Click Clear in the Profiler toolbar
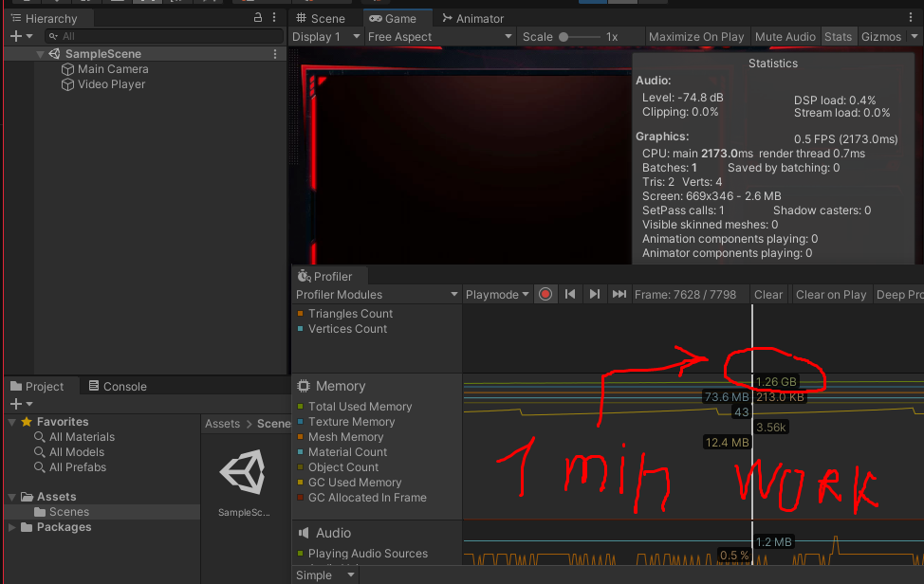Screen dimensions: 924x584 click(768, 294)
